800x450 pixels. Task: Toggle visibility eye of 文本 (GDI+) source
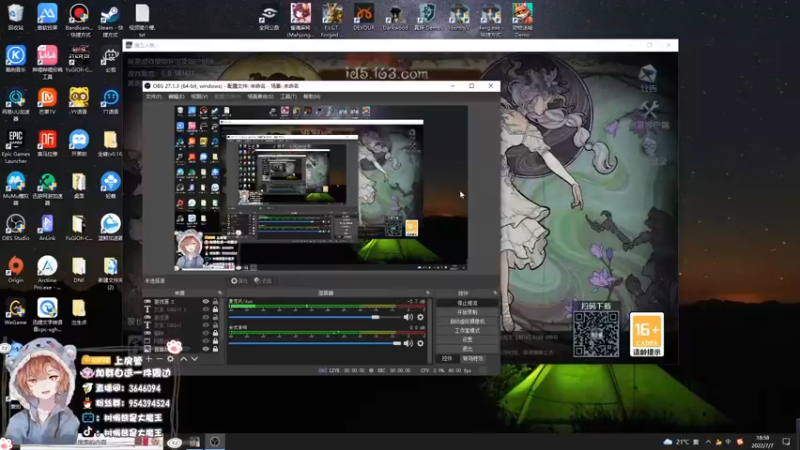(206, 325)
